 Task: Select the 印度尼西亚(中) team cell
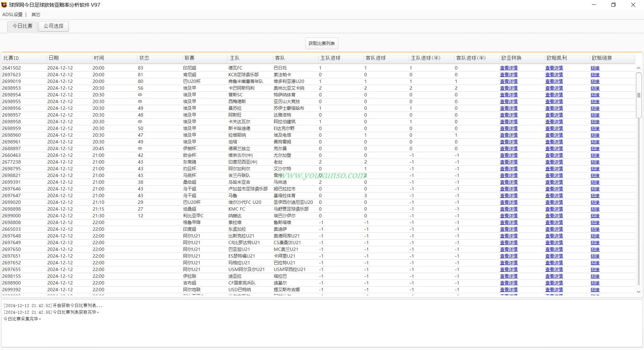point(243,162)
